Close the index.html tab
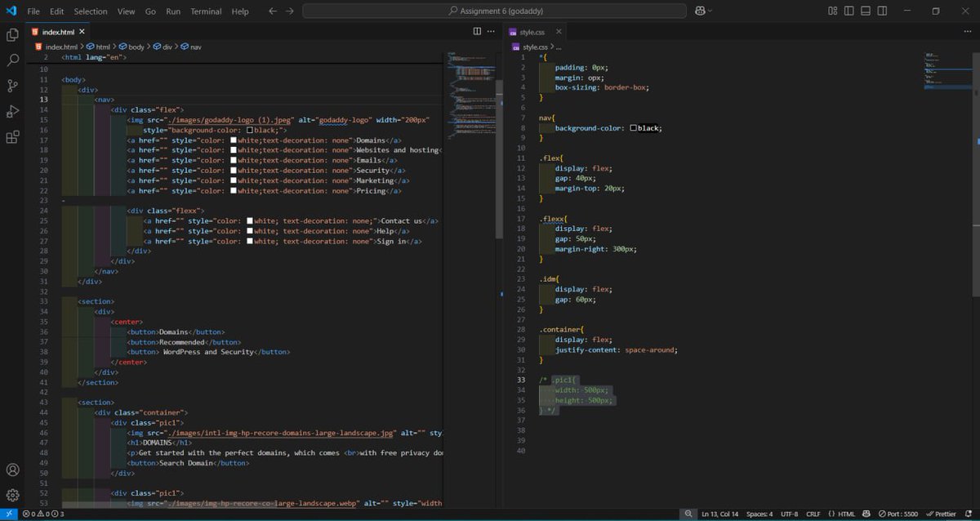Viewport: 980px width, 521px height. coord(82,31)
